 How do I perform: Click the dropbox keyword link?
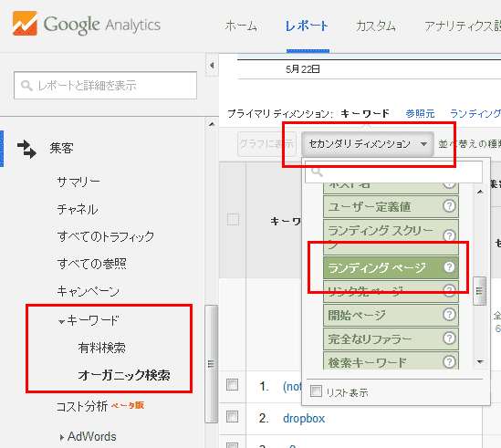click(304, 418)
